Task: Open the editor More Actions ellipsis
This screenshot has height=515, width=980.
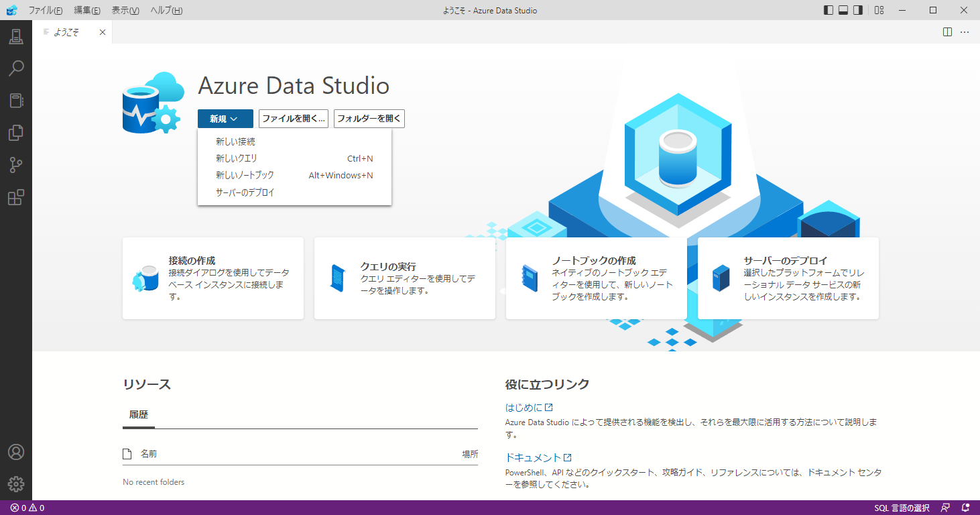Action: click(x=965, y=32)
